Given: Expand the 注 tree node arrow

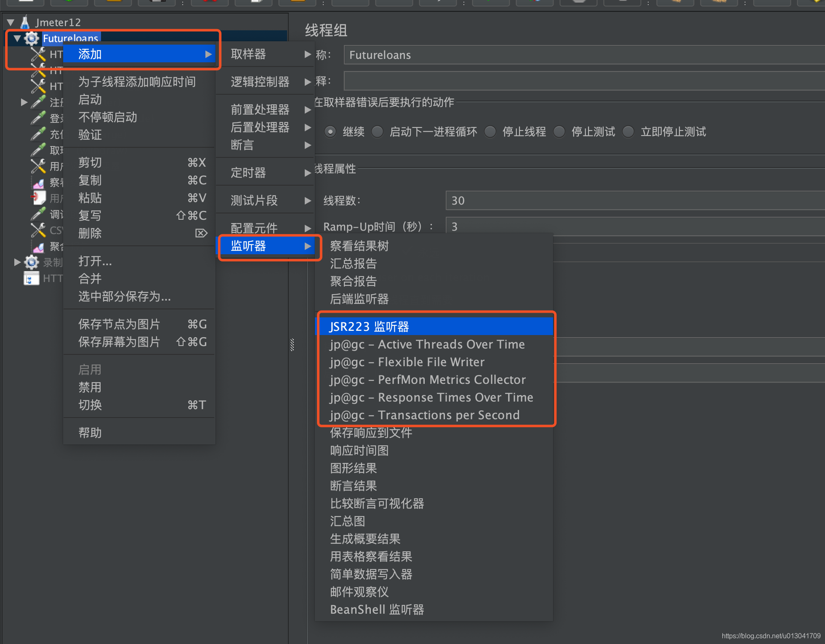Looking at the screenshot, I should pyautogui.click(x=24, y=102).
